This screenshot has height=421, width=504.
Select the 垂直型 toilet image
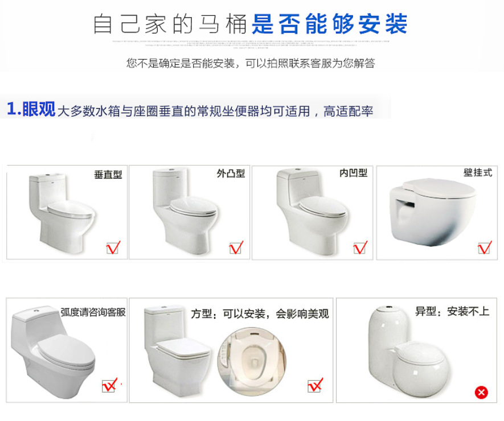coord(61,213)
